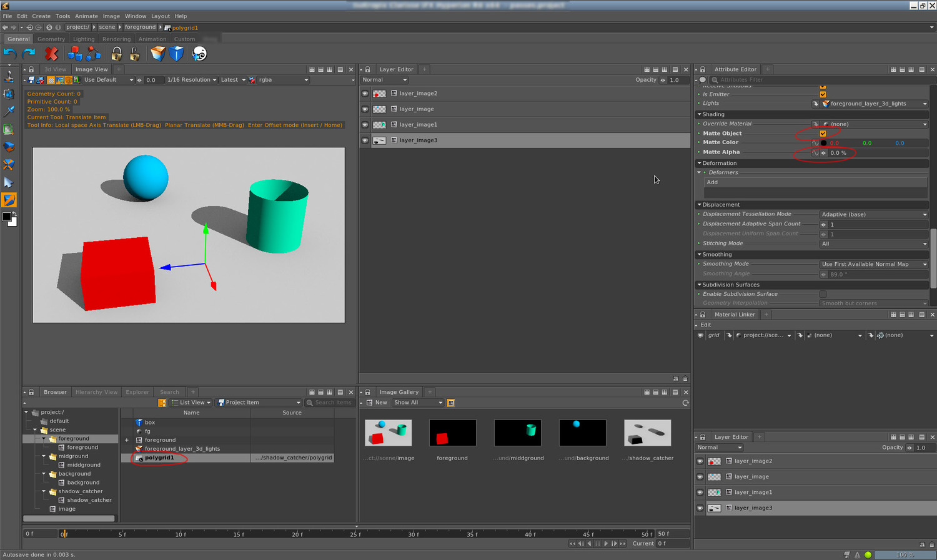Click the stamp tool at top of left toolbar
Viewport: 937px width, 560px height.
[9, 76]
